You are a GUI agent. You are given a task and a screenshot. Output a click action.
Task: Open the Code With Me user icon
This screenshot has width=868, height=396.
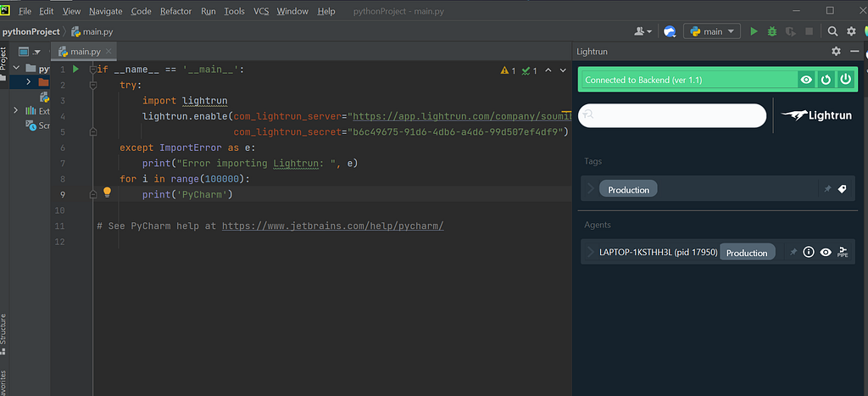(x=643, y=31)
